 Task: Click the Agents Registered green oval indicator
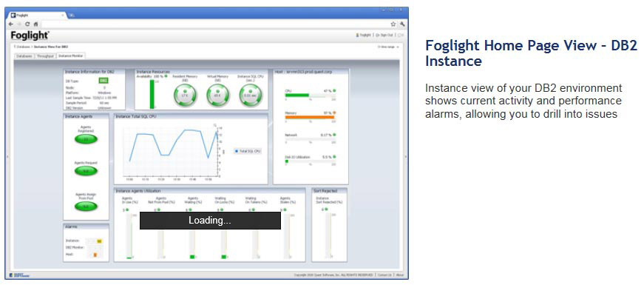point(87,139)
